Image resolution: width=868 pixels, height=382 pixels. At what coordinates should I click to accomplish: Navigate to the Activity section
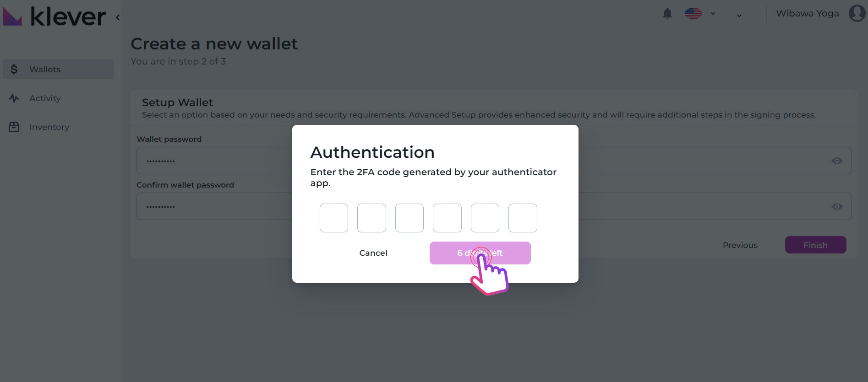click(45, 98)
